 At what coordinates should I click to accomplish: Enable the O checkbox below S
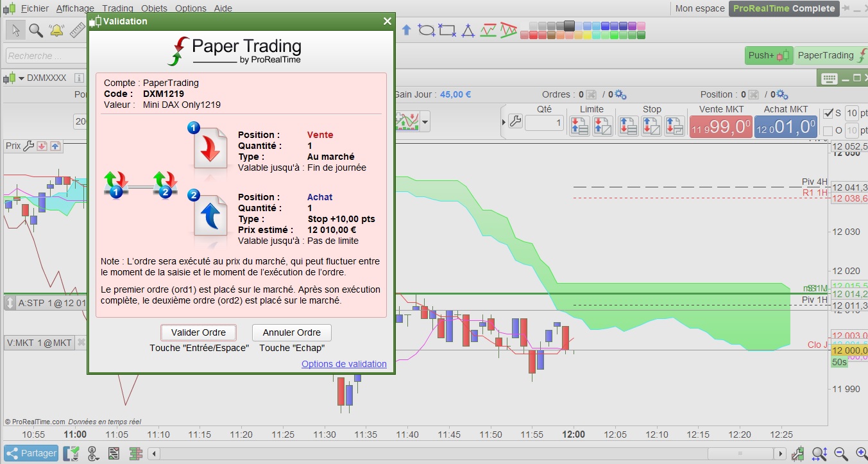828,131
